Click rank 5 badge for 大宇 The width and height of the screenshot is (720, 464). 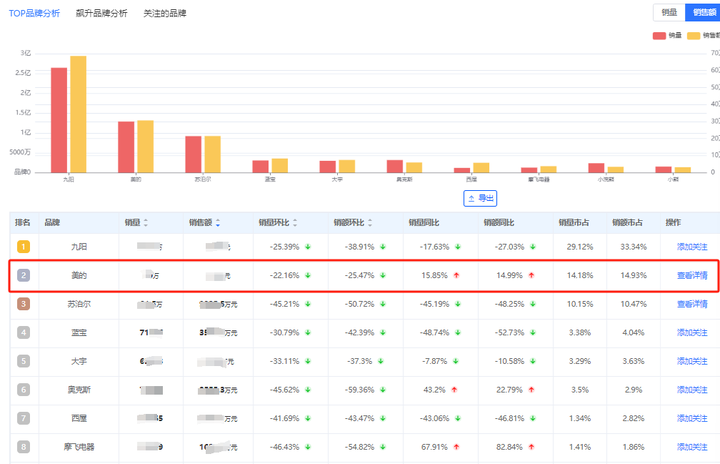pos(23,361)
